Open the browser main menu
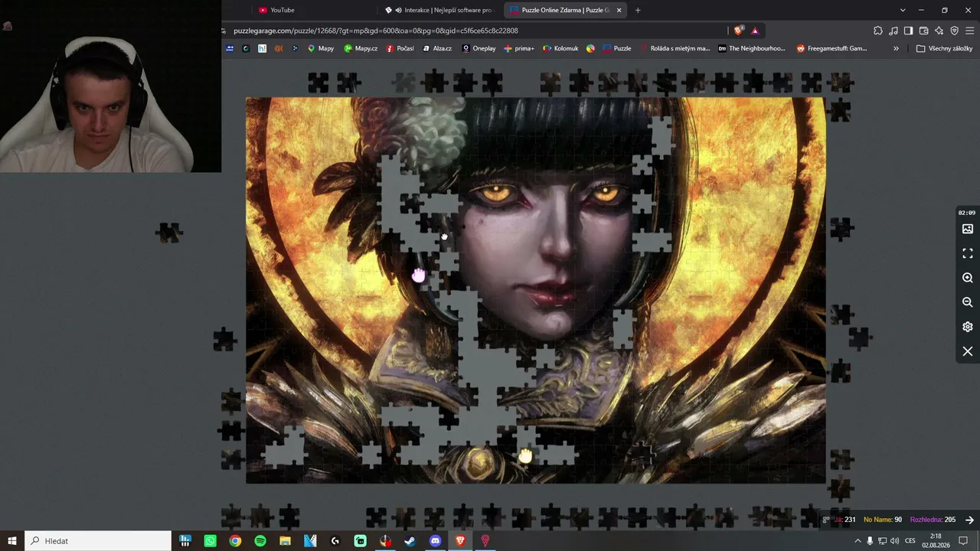The width and height of the screenshot is (980, 551). click(970, 31)
